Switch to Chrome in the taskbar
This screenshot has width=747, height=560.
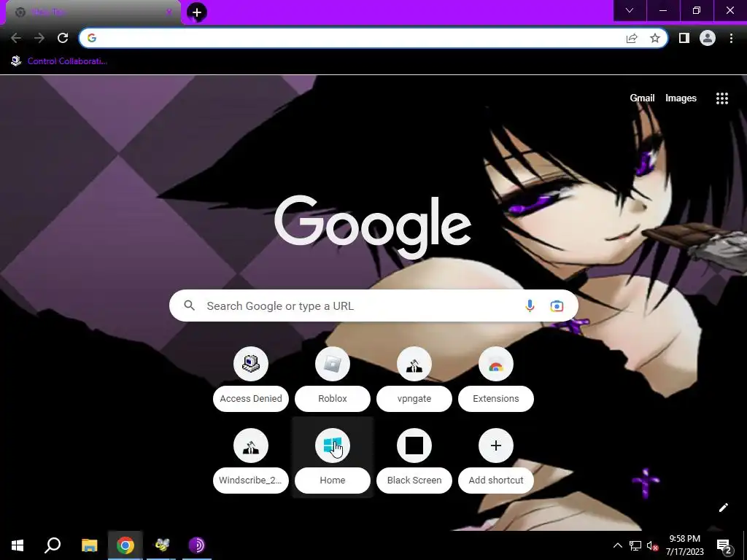[125, 545]
